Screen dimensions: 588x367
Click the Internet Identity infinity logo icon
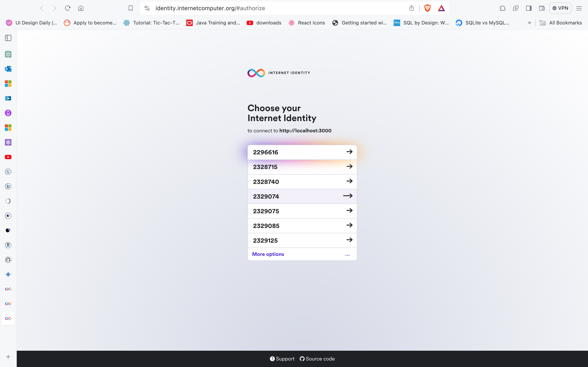click(x=255, y=73)
